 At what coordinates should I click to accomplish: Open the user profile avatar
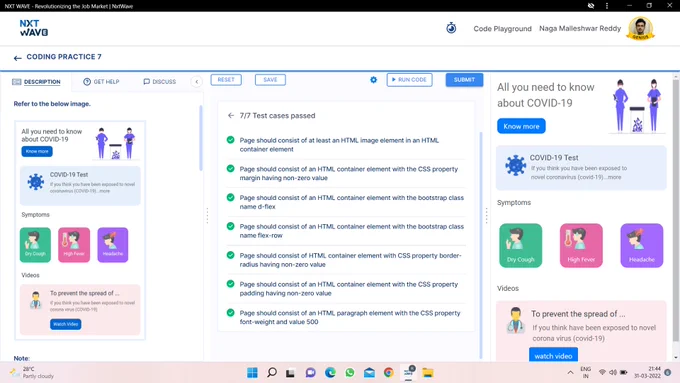click(641, 28)
